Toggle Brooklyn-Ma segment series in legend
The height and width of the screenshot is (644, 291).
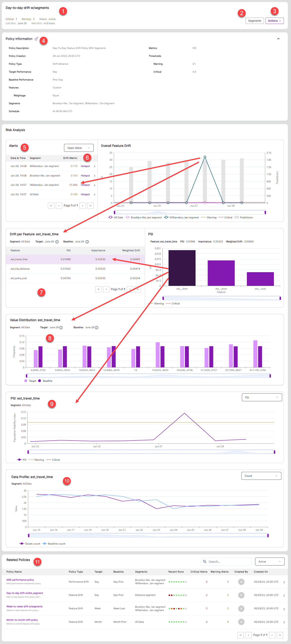143,217
